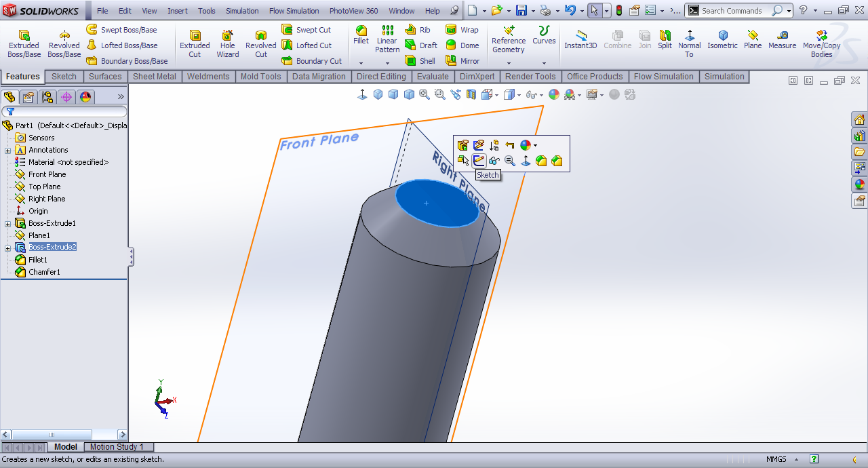
Task: Open the DimXpertManager tab
Action: point(66,97)
